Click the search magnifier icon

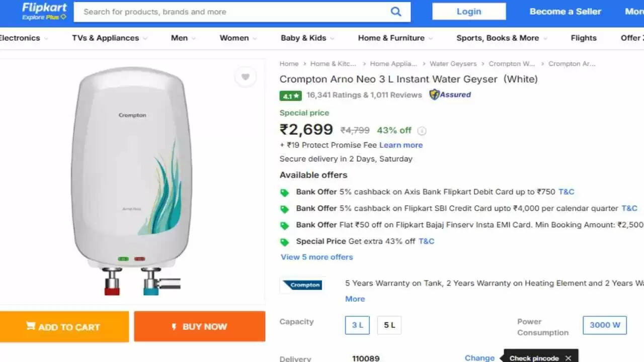pyautogui.click(x=396, y=12)
